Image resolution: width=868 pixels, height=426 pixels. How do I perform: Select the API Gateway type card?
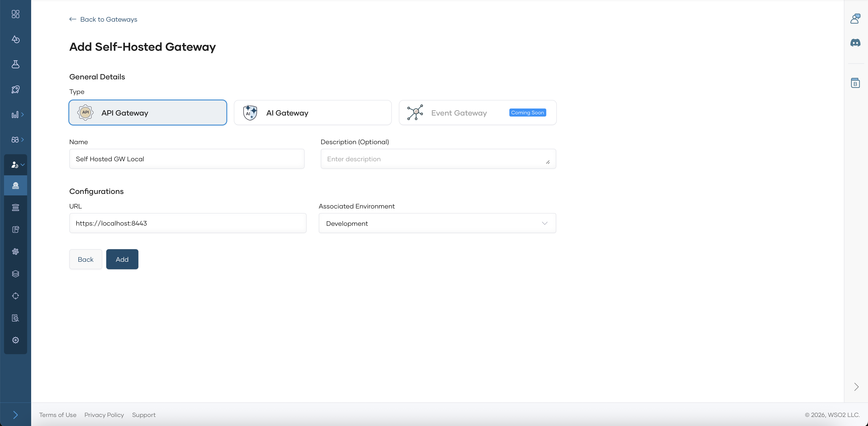[148, 113]
